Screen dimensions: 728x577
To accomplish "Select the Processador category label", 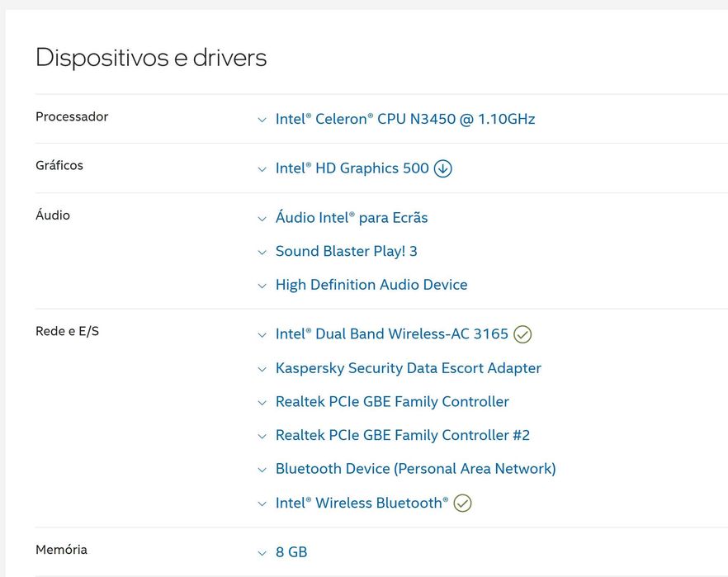I will click(72, 116).
